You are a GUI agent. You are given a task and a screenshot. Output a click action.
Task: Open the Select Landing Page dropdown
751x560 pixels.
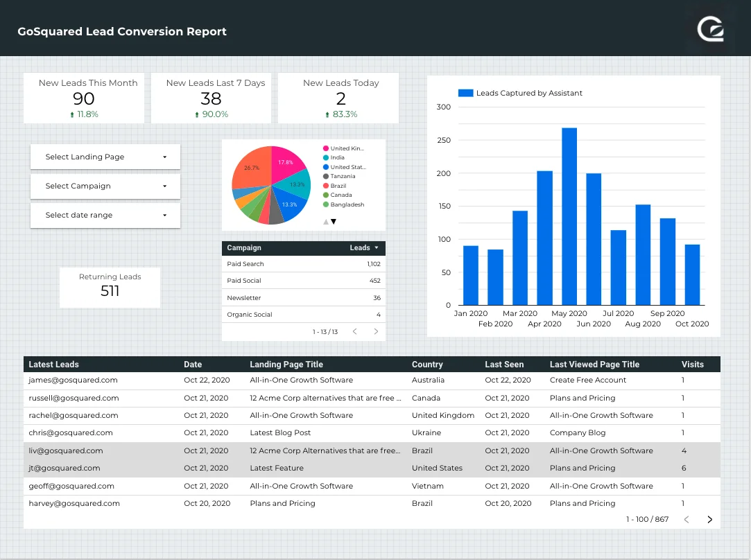(x=105, y=157)
